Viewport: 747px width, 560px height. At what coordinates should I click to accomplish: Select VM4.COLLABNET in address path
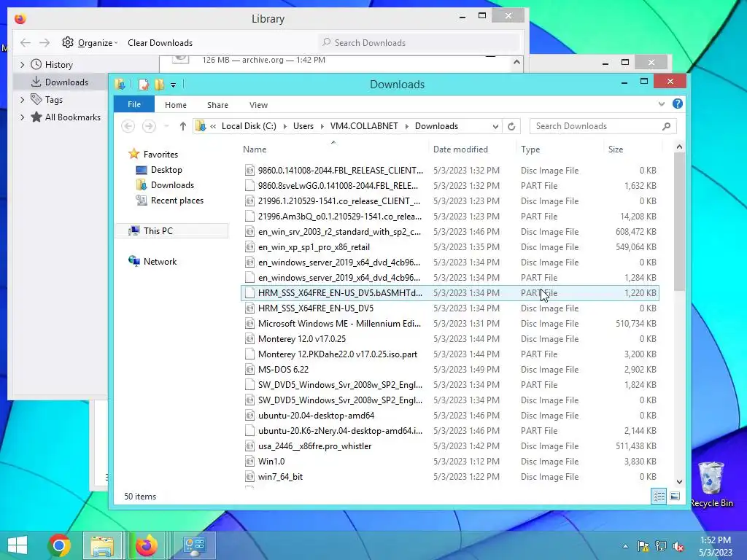364,126
